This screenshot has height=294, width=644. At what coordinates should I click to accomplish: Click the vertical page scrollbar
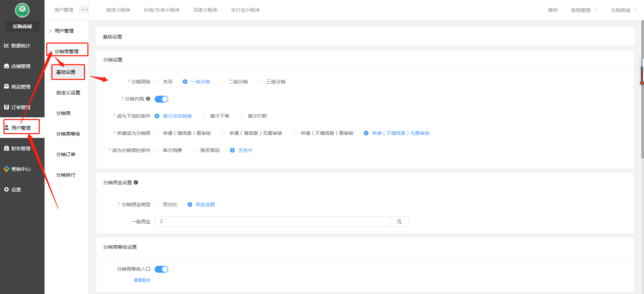(642, 89)
